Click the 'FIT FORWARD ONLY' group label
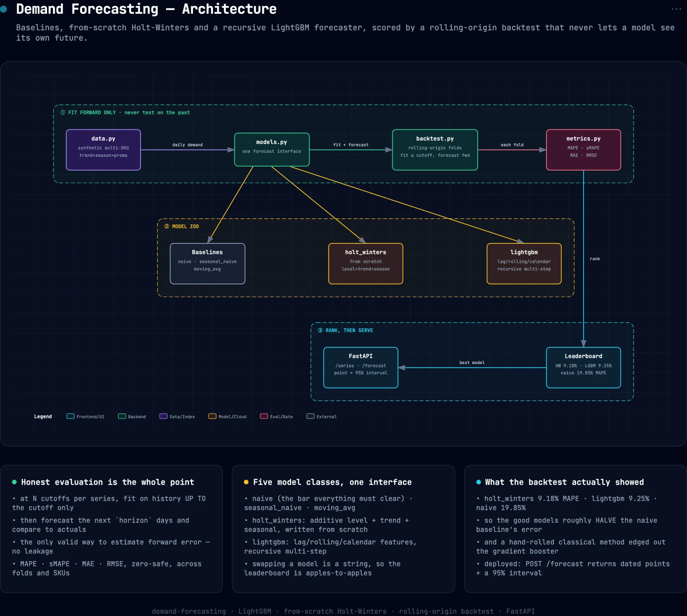Screen dimensions: 687x616 (x=125, y=113)
